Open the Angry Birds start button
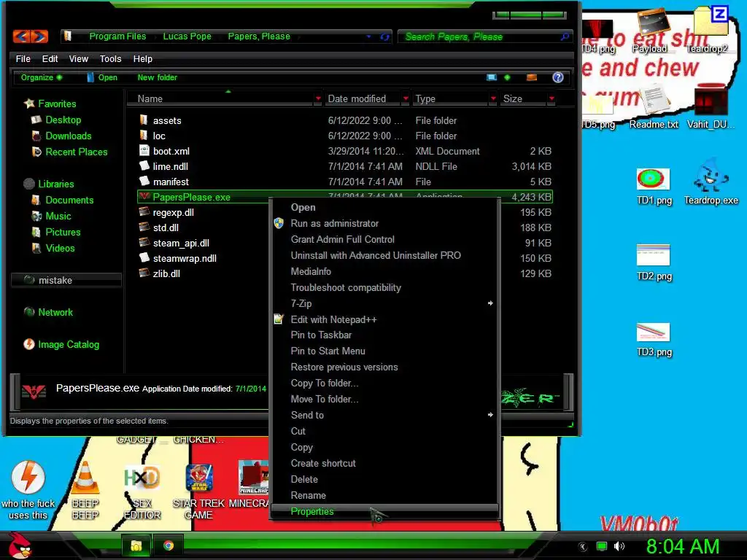 tap(20, 545)
